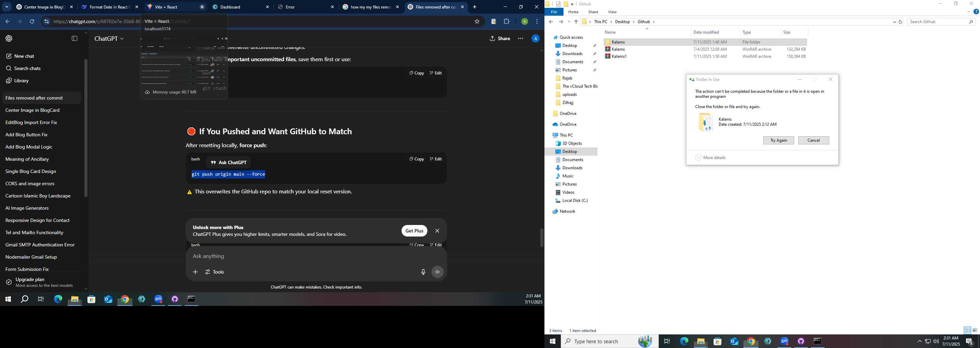The height and width of the screenshot is (348, 980).
Task: Expand the File Explorer address bar history dropdown
Action: coord(894,22)
